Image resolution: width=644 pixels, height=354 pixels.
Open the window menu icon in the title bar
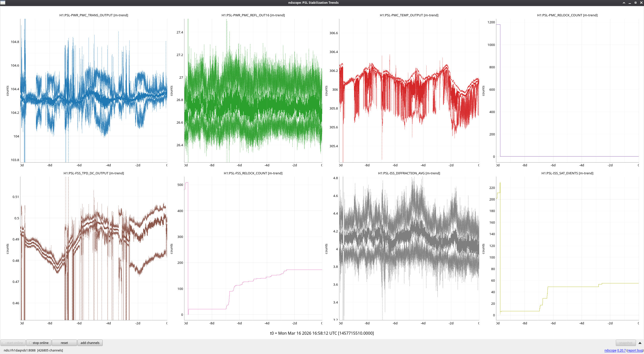[x=3, y=3]
